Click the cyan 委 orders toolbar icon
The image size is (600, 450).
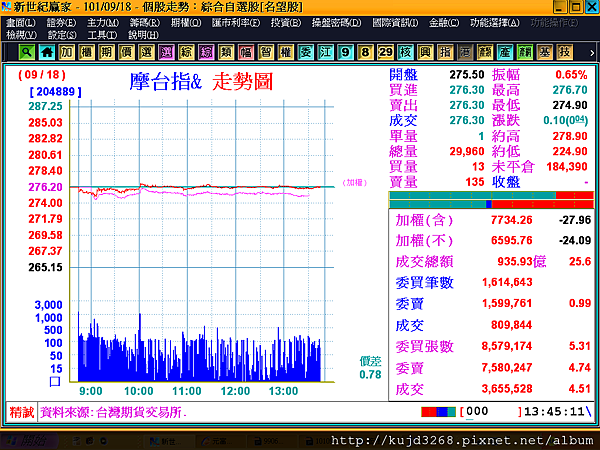pos(306,52)
